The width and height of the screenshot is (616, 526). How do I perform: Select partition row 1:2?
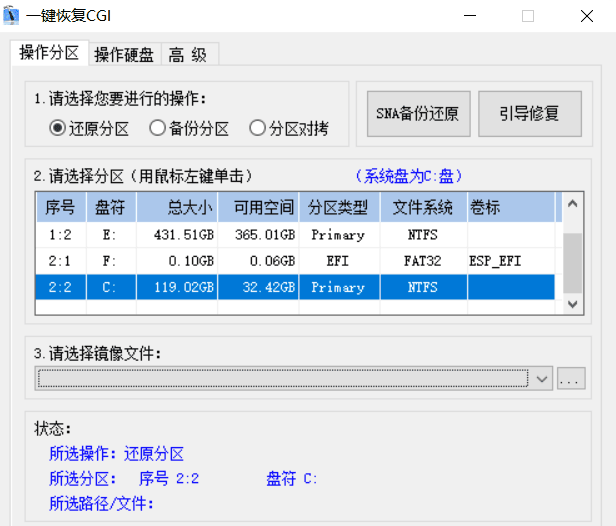point(295,235)
